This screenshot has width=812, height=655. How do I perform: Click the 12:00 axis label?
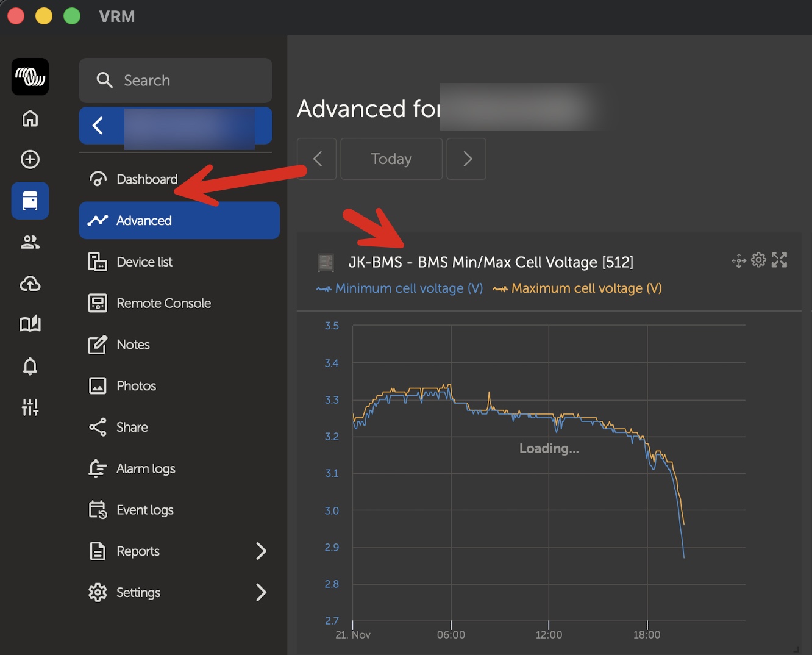(549, 635)
